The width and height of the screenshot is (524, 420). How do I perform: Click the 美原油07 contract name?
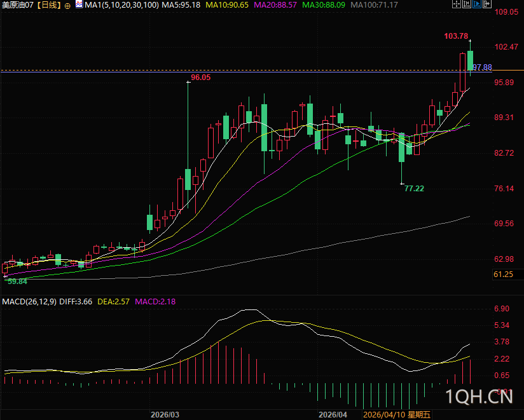coord(18,5)
